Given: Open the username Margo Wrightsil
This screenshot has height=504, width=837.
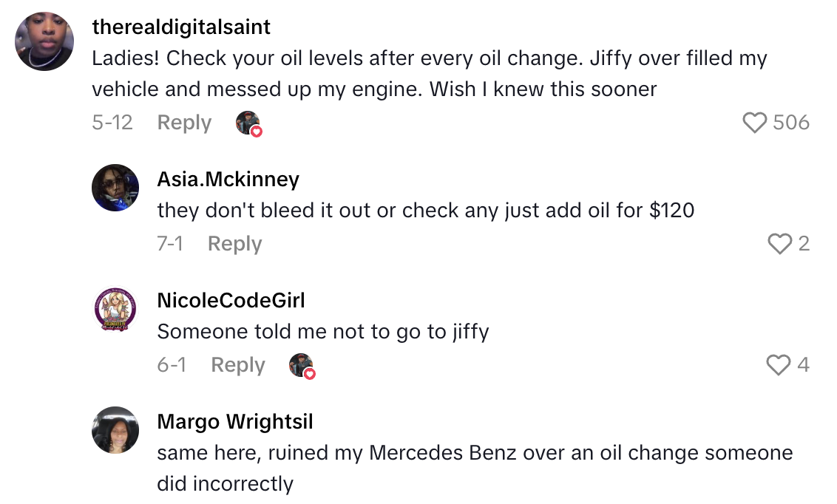Looking at the screenshot, I should pyautogui.click(x=234, y=421).
